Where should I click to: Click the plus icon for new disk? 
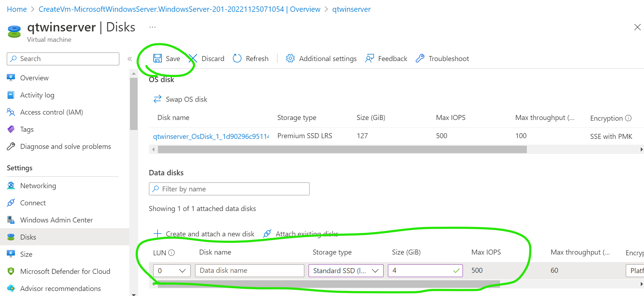[x=158, y=234]
